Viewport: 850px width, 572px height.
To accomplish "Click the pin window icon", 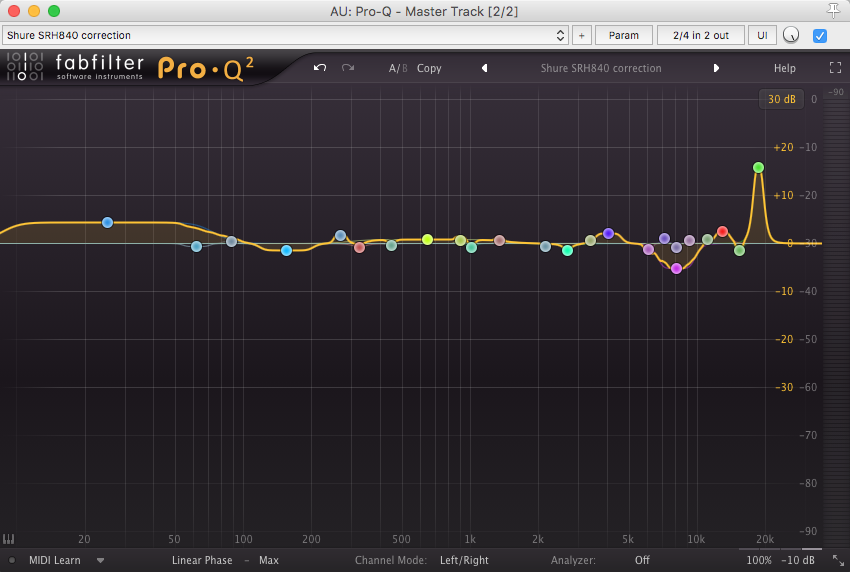I will tap(833, 10).
